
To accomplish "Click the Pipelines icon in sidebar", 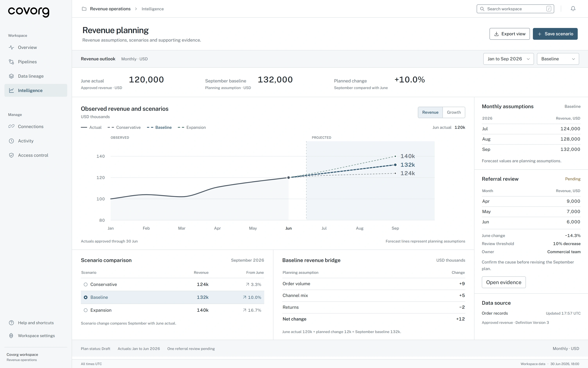I will [11, 62].
